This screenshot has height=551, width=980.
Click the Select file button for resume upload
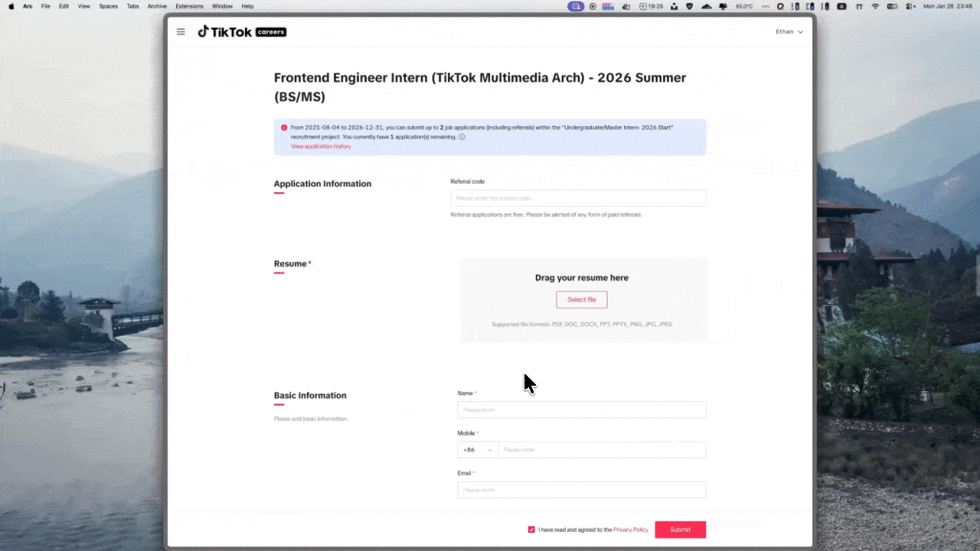[x=581, y=299]
